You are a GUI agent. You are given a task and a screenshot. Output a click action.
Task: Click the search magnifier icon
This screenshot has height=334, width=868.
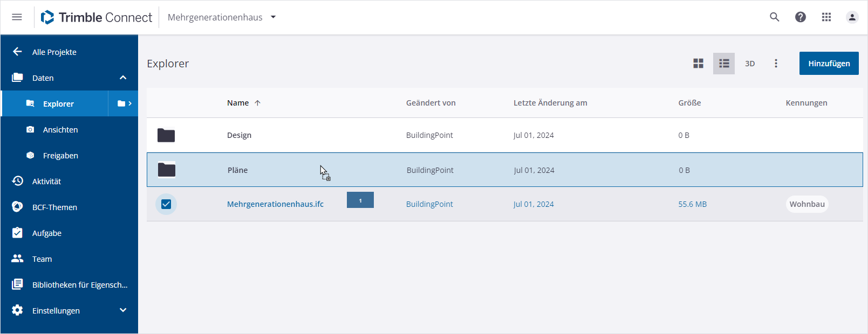(774, 17)
